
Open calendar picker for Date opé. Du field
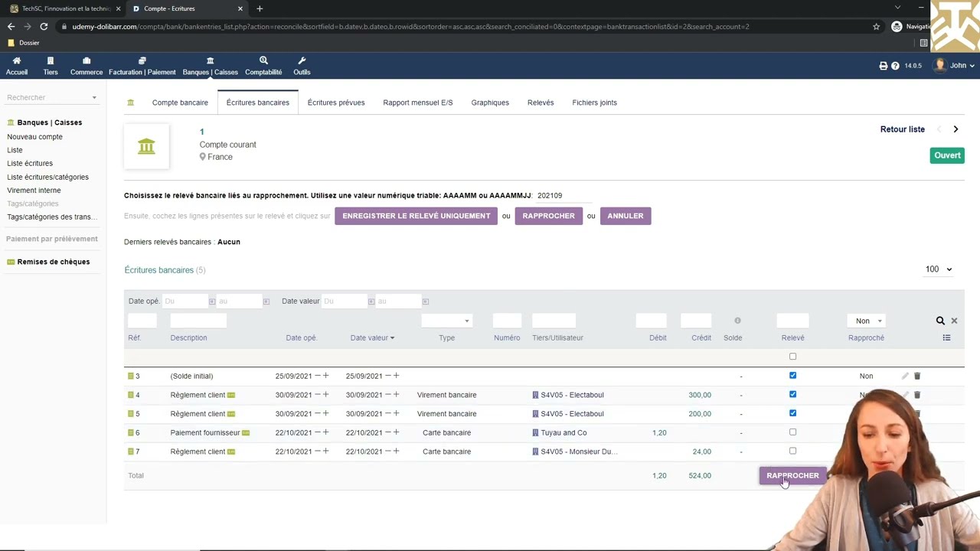point(212,302)
